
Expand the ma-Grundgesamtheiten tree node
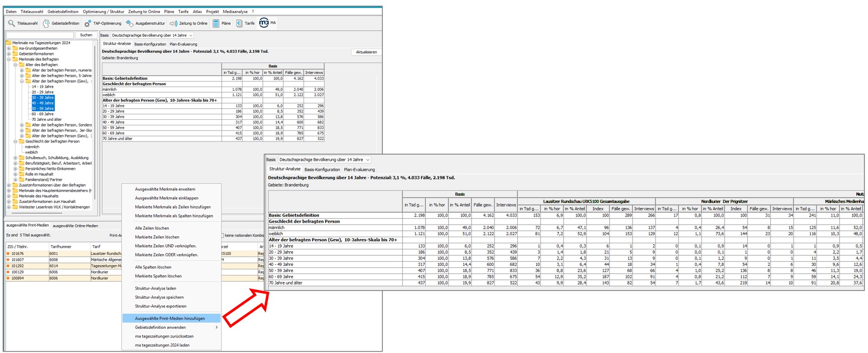(9, 48)
